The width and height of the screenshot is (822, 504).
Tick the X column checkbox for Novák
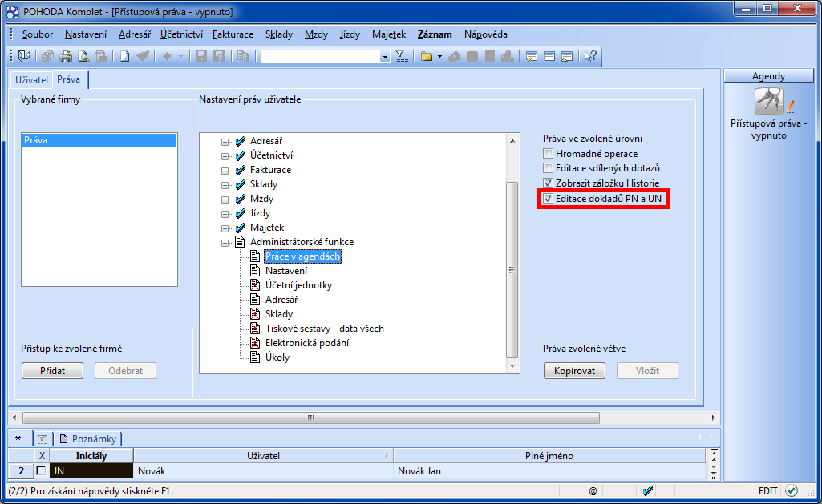click(x=41, y=470)
